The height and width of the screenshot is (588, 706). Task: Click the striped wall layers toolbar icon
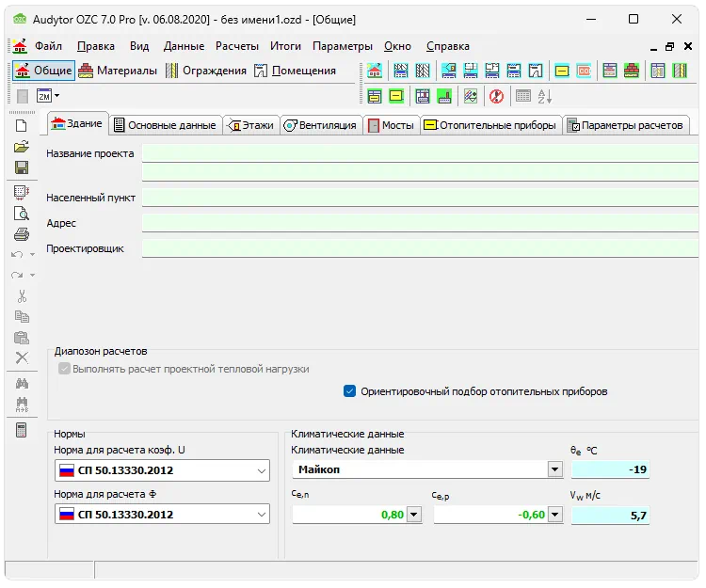click(680, 71)
